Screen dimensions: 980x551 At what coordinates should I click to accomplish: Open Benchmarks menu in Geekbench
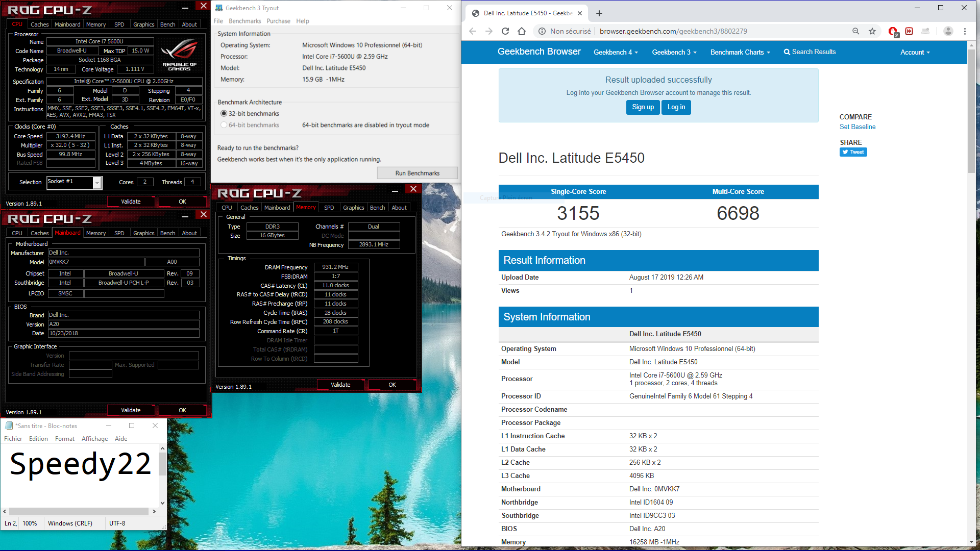coord(244,21)
